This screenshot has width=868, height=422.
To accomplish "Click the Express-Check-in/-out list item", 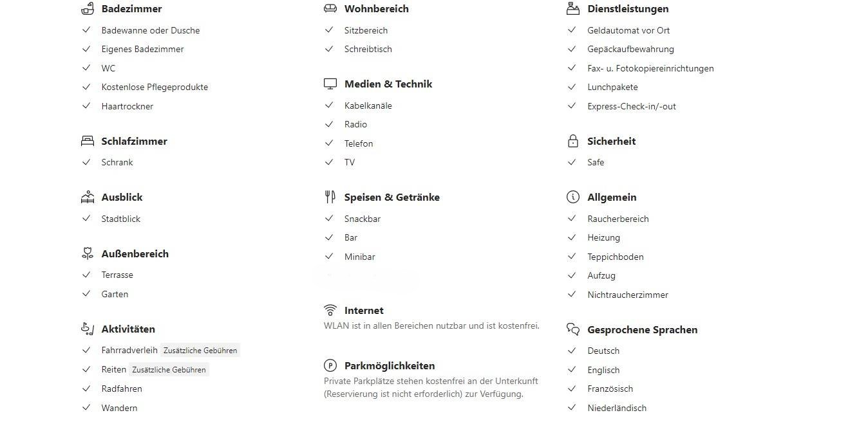I will 632,106.
